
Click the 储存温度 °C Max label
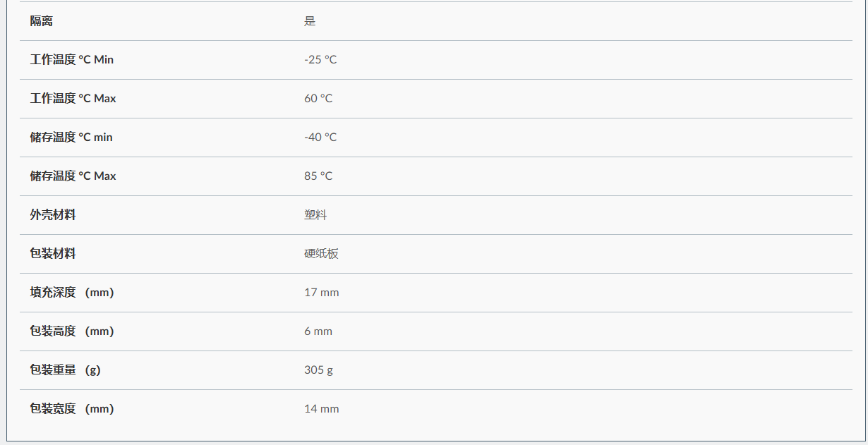[x=73, y=176]
